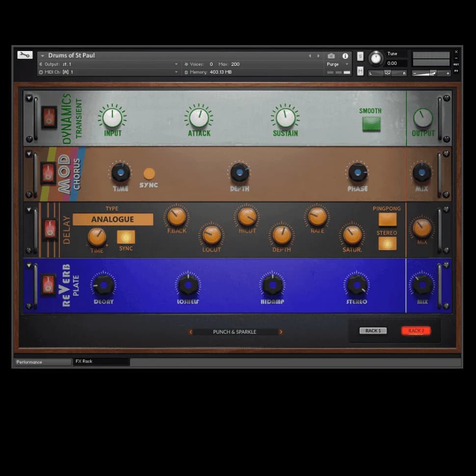476x476 pixels.
Task: Click the Rack 1 button
Action: pos(373,331)
